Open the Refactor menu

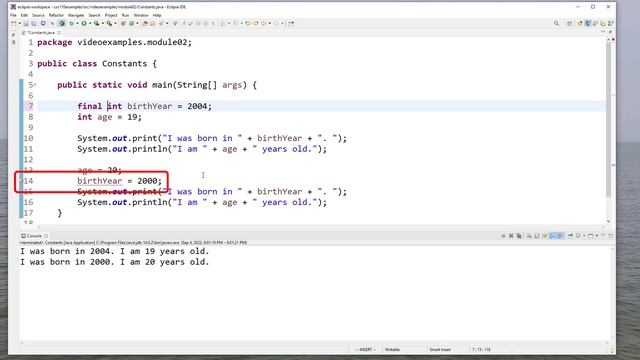pyautogui.click(x=56, y=15)
